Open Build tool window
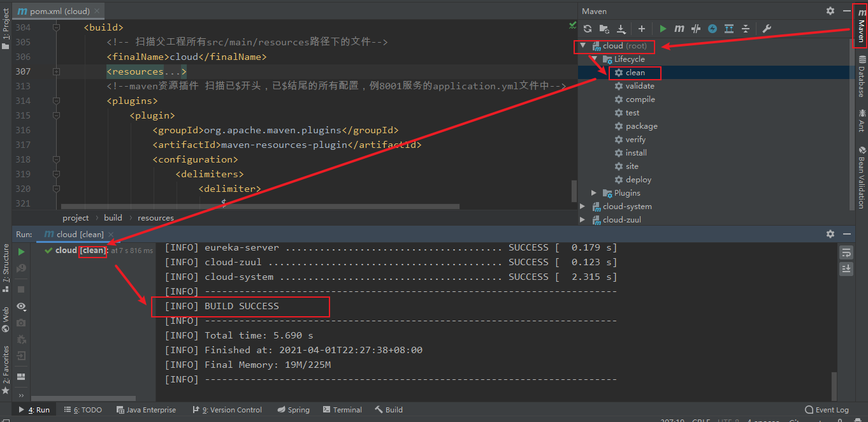This screenshot has width=868, height=422. click(x=389, y=410)
